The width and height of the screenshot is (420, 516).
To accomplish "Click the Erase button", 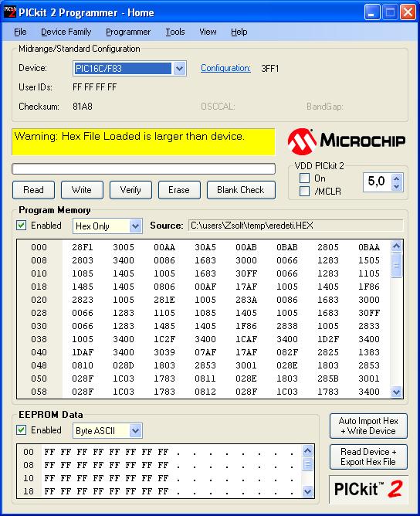I will tap(179, 190).
